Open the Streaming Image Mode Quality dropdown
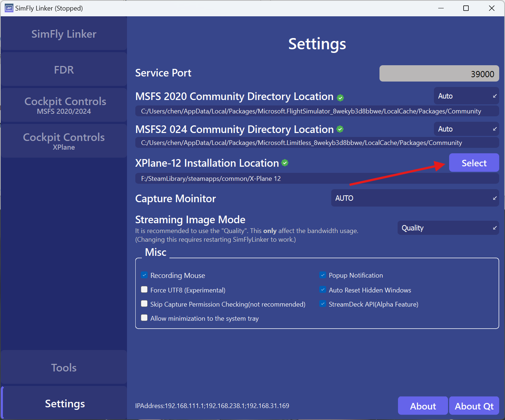This screenshot has height=420, width=505. [x=448, y=228]
